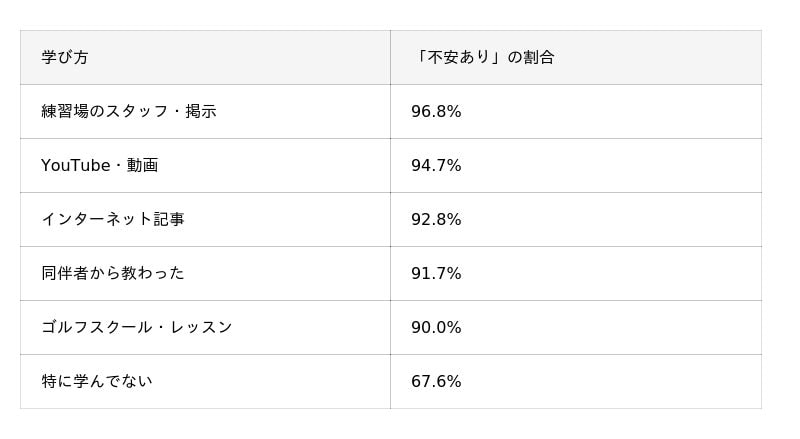
Task: Click the 96.8% value
Action: [x=436, y=112]
